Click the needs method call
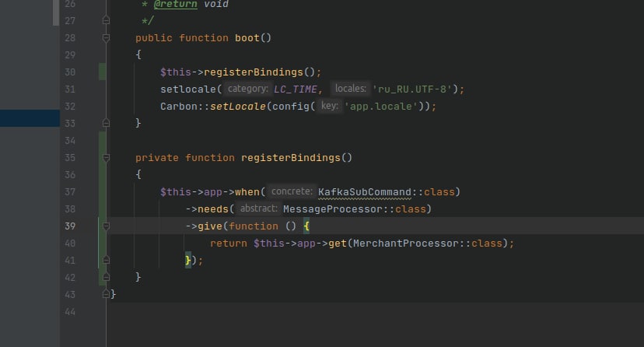This screenshot has height=347, width=644. pyautogui.click(x=213, y=209)
